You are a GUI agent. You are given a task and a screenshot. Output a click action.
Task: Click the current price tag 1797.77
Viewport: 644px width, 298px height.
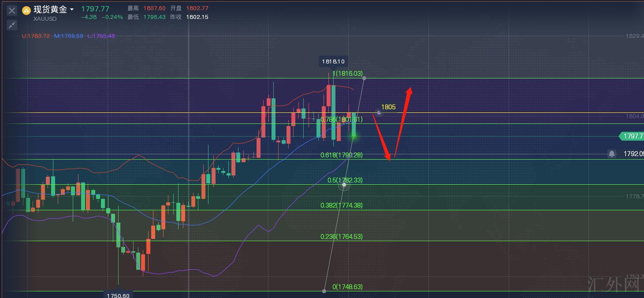[632, 136]
